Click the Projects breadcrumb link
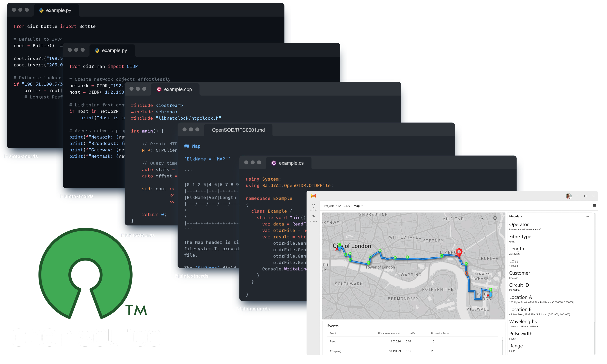This screenshot has width=607, height=364. click(x=329, y=206)
